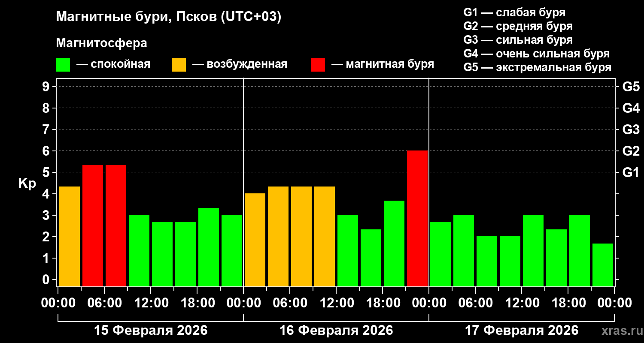Click the 'G4' right-axis tick label
Image resolution: width=644 pixels, height=343 pixels.
pyautogui.click(x=631, y=108)
